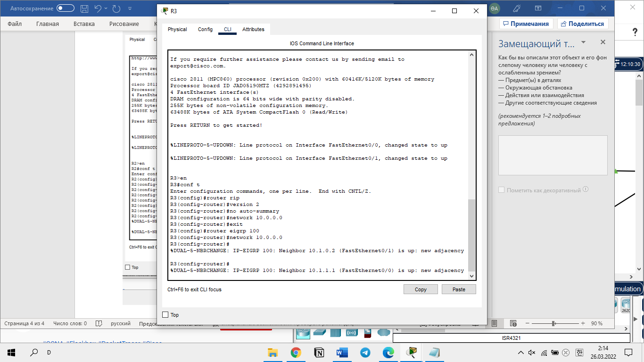This screenshot has width=644, height=362.
Task: Click the русский language indicator in status bar
Action: (x=121, y=323)
